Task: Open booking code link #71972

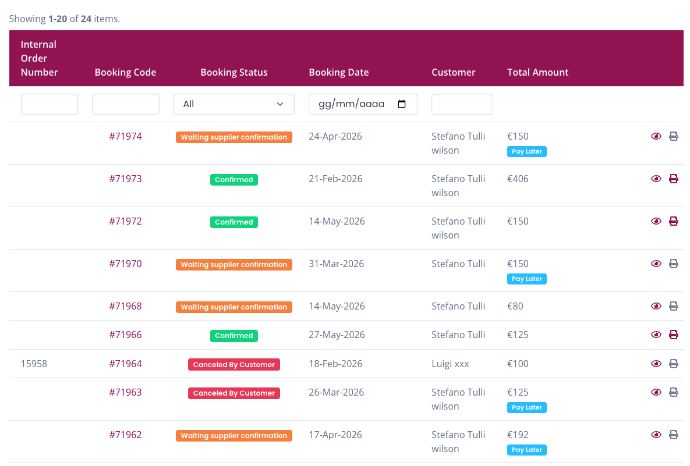Action: pos(125,221)
